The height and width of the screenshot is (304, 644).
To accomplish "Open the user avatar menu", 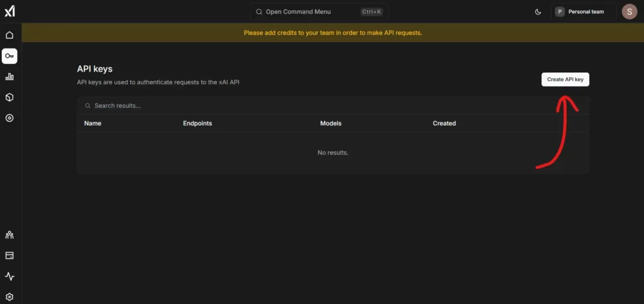I will pos(629,11).
